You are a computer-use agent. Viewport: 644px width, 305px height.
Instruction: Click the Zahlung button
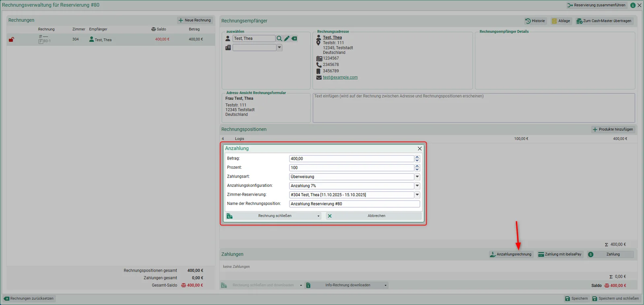coord(610,254)
